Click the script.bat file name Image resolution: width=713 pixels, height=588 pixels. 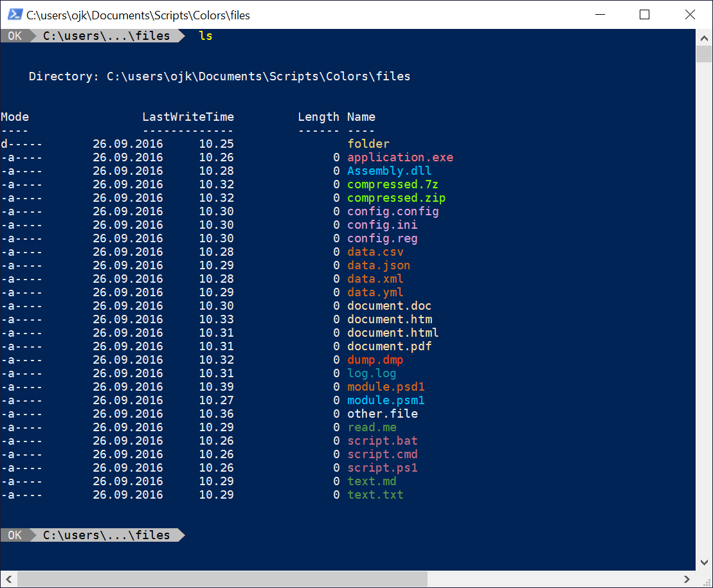383,441
